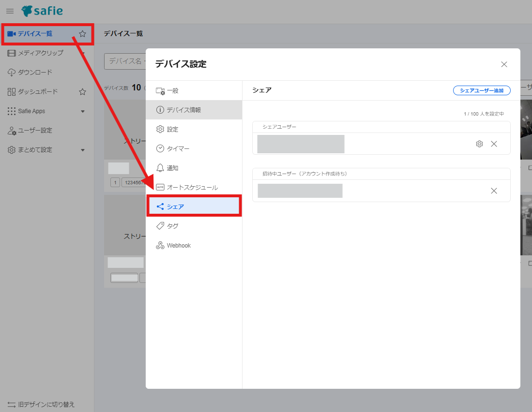
Task: Select the シェア tab in device settings
Action: (x=194, y=206)
